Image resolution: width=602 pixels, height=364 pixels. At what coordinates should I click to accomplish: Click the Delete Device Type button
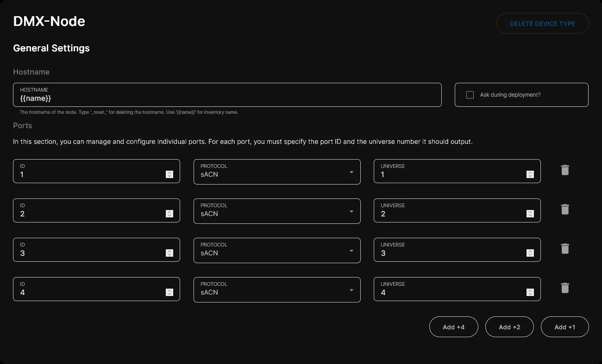[542, 24]
